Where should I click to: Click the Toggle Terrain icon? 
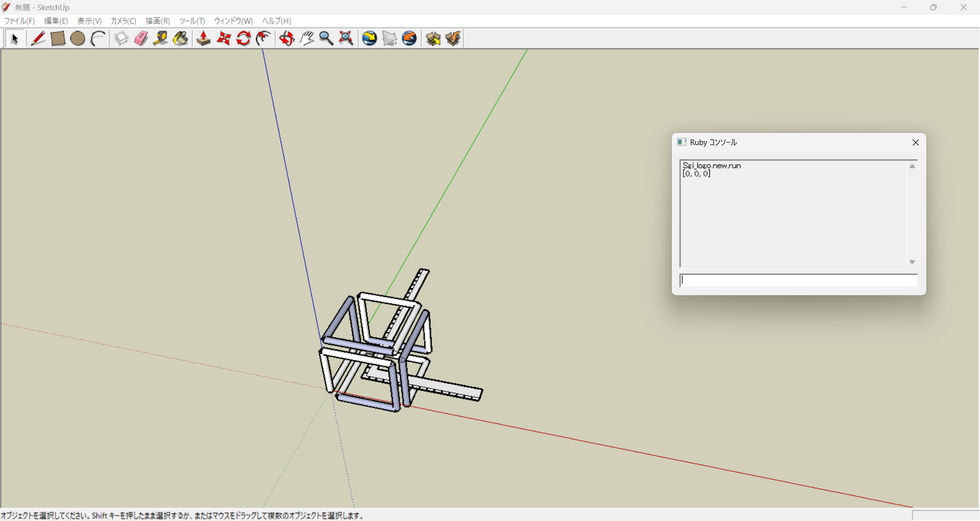pyautogui.click(x=389, y=39)
